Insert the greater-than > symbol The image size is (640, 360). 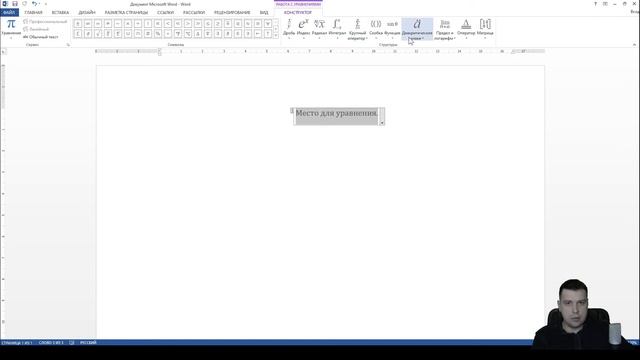point(188,24)
